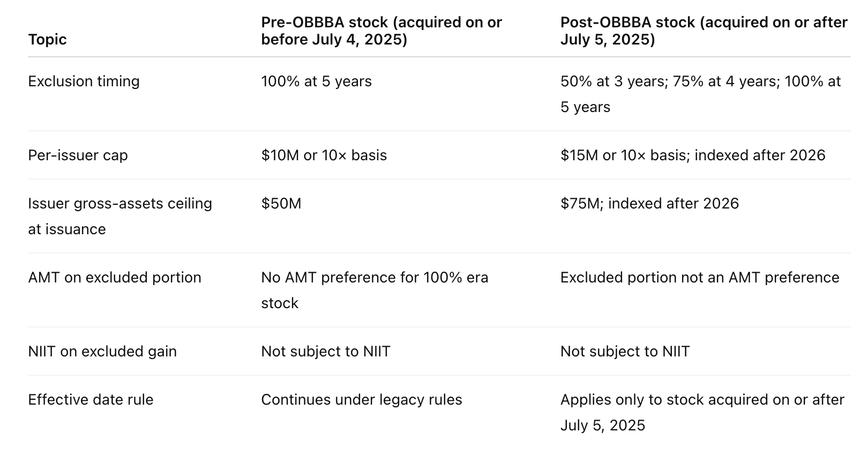Viewport: 868px width, 462px height.
Task: Click the Per-issuer cap row label
Action: pos(78,155)
